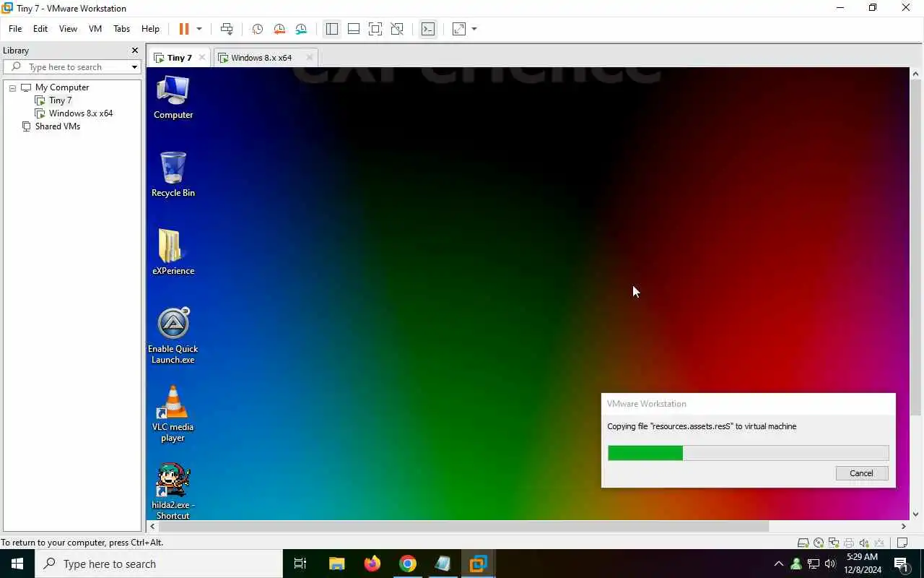The width and height of the screenshot is (924, 578).
Task: Open the View menu
Action: [68, 29]
